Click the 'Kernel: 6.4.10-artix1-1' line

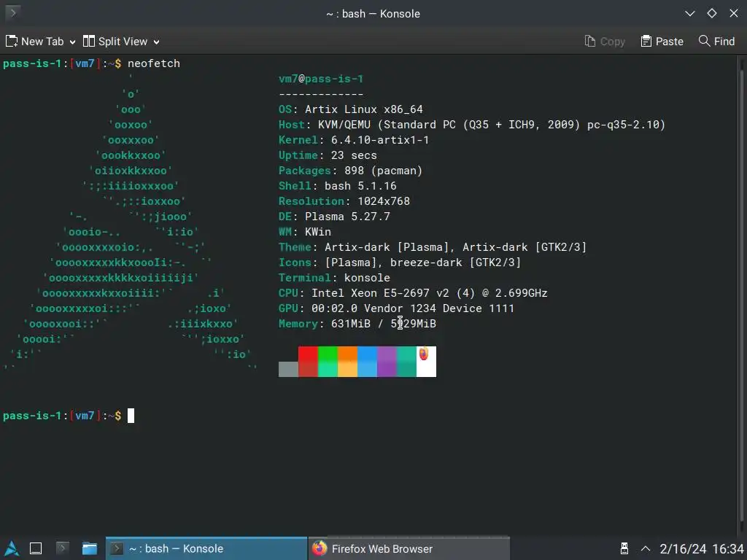point(354,139)
